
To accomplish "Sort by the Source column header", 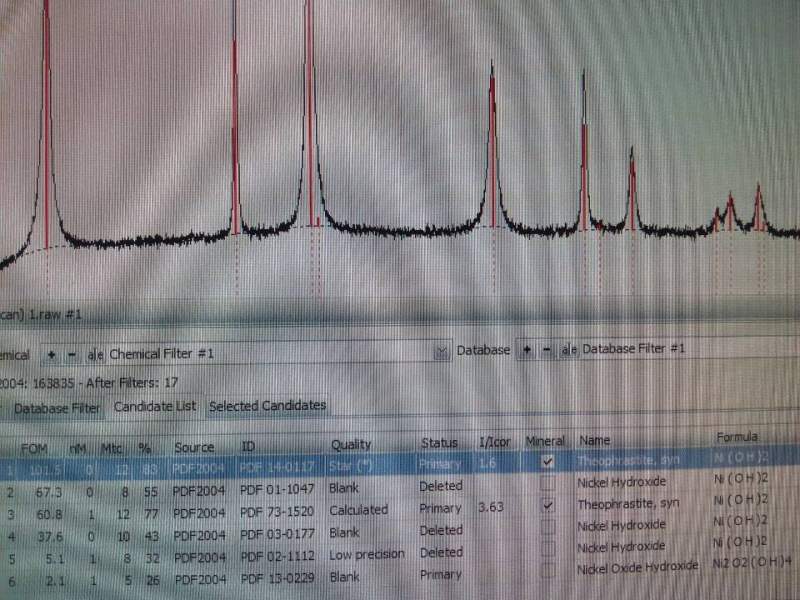I will pos(194,447).
